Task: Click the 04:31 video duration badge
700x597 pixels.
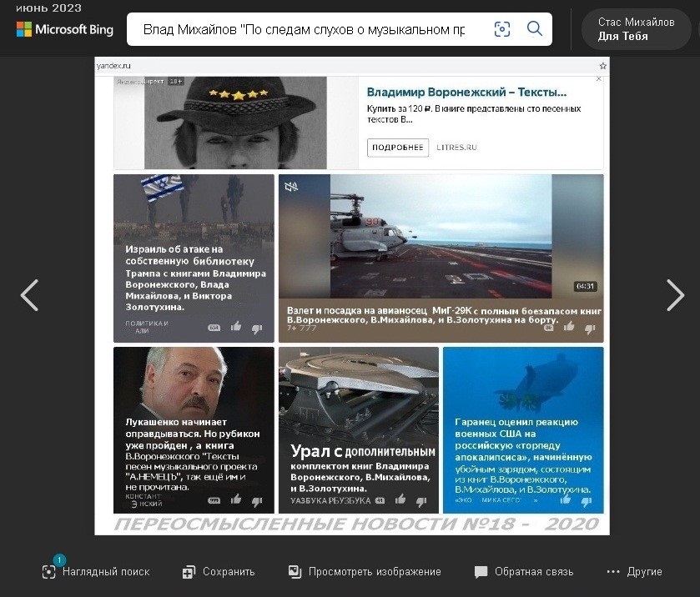Action: (585, 287)
